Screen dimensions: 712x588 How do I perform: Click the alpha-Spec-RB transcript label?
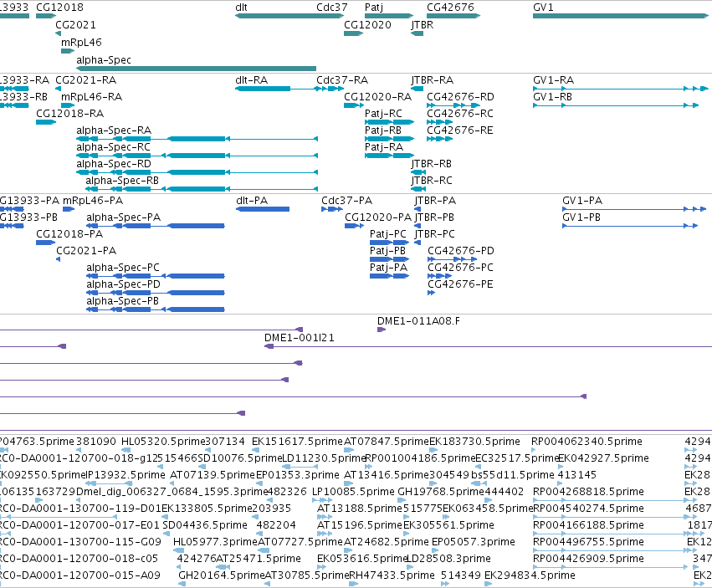pyautogui.click(x=122, y=181)
